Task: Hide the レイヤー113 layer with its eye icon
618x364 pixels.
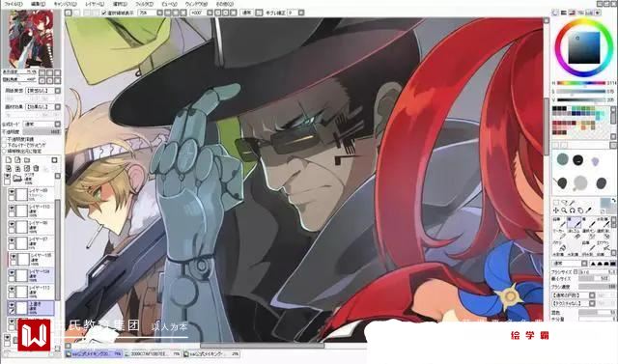Action: pyautogui.click(x=12, y=289)
